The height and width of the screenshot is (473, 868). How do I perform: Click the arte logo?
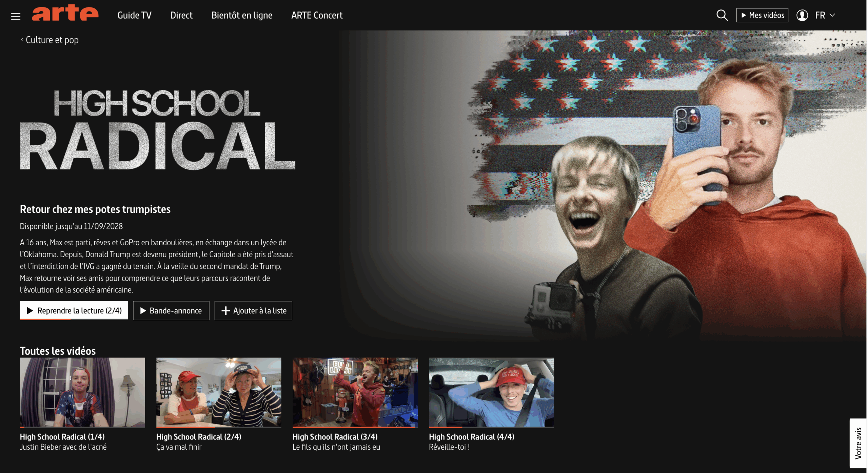(65, 14)
